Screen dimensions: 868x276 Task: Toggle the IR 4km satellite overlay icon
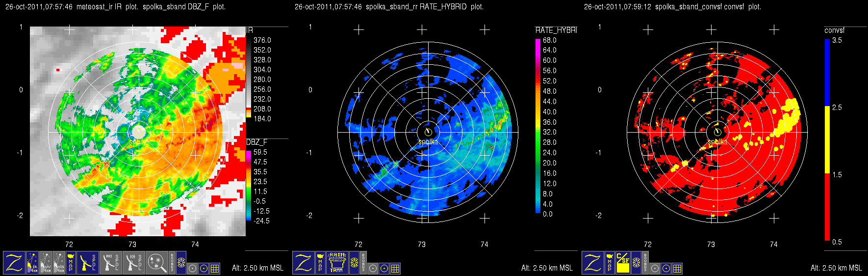[x=32, y=263]
